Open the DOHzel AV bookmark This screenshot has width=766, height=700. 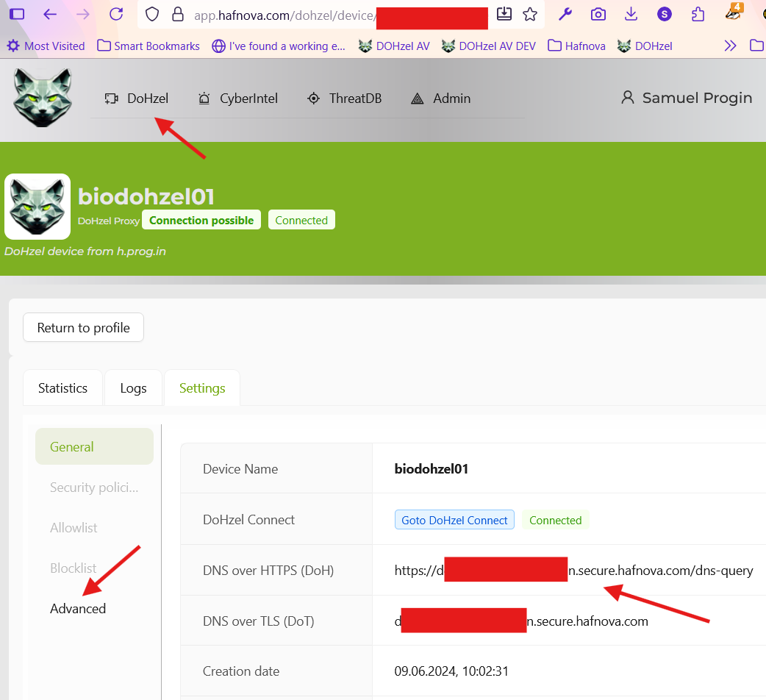(394, 46)
